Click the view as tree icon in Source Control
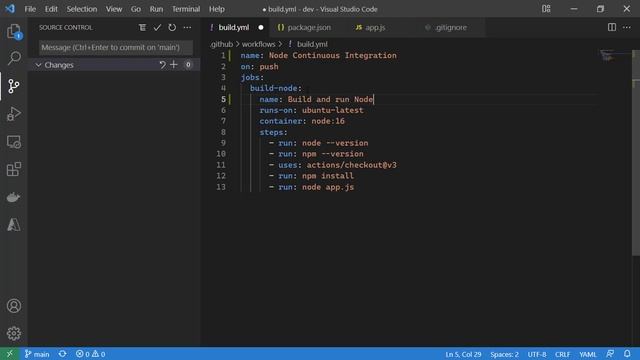The height and width of the screenshot is (360, 640). [142, 27]
